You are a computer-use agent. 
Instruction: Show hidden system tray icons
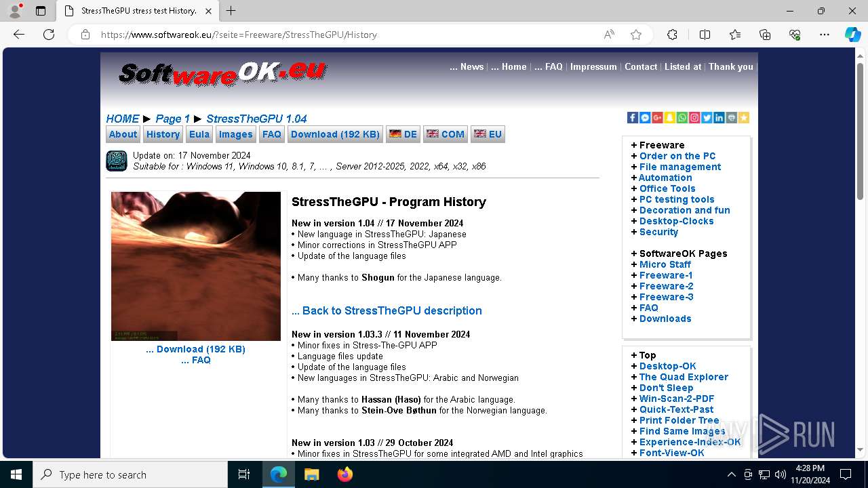click(731, 474)
